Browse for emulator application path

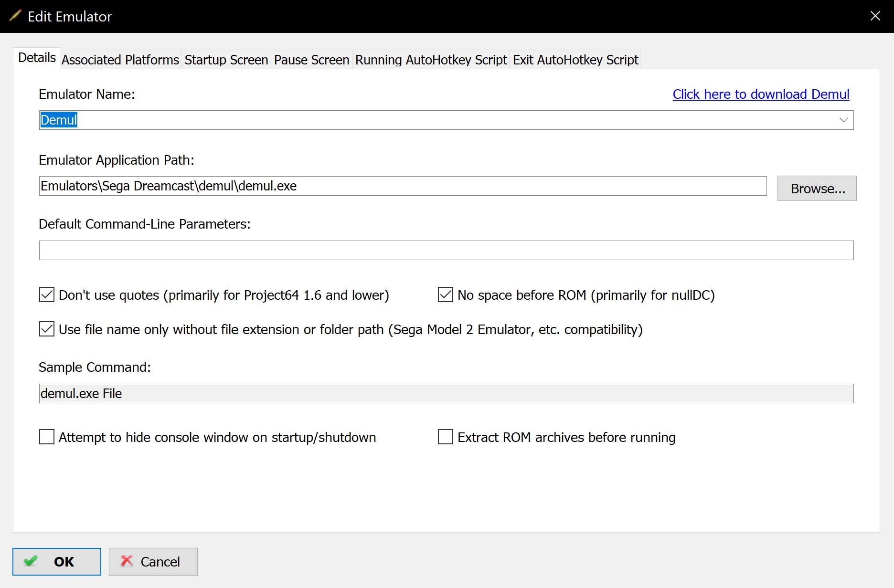[x=817, y=189]
